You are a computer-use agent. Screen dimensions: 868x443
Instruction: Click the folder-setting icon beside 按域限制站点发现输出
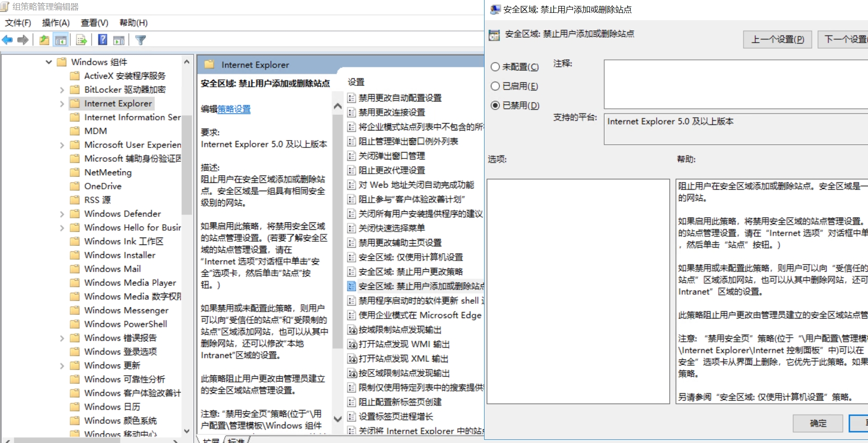tap(352, 330)
